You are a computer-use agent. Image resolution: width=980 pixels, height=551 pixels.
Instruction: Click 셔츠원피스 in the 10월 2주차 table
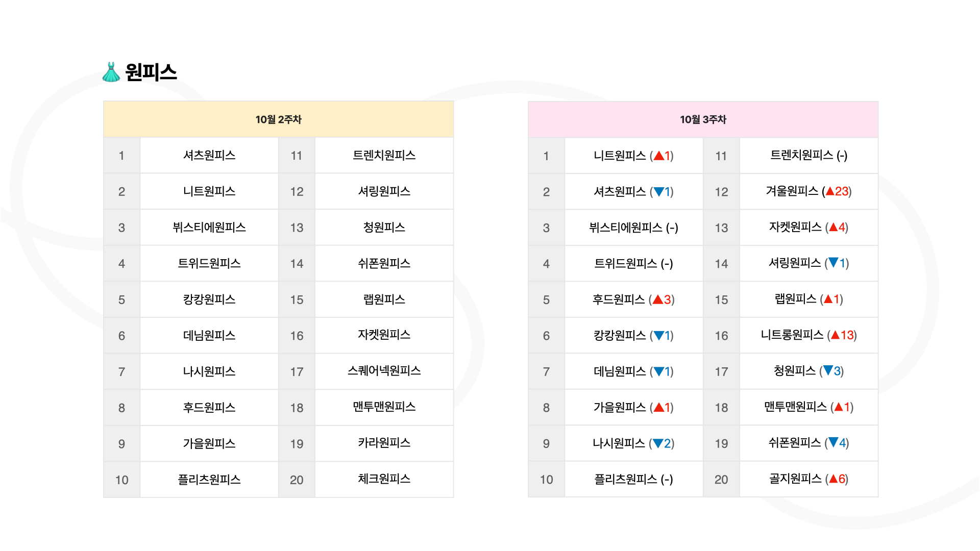pyautogui.click(x=209, y=155)
